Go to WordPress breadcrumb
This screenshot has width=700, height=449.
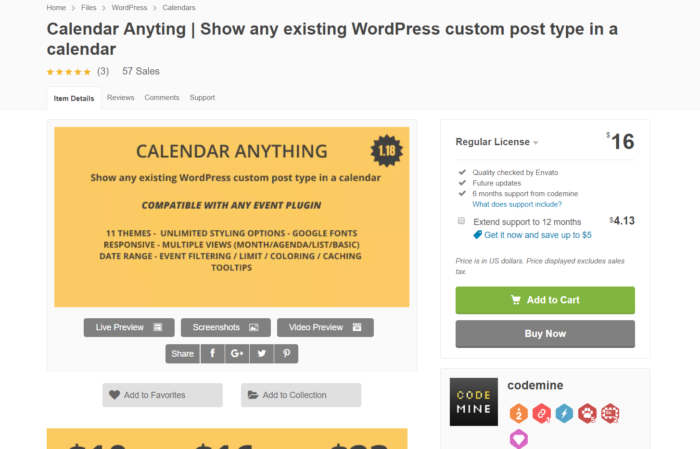[129, 8]
